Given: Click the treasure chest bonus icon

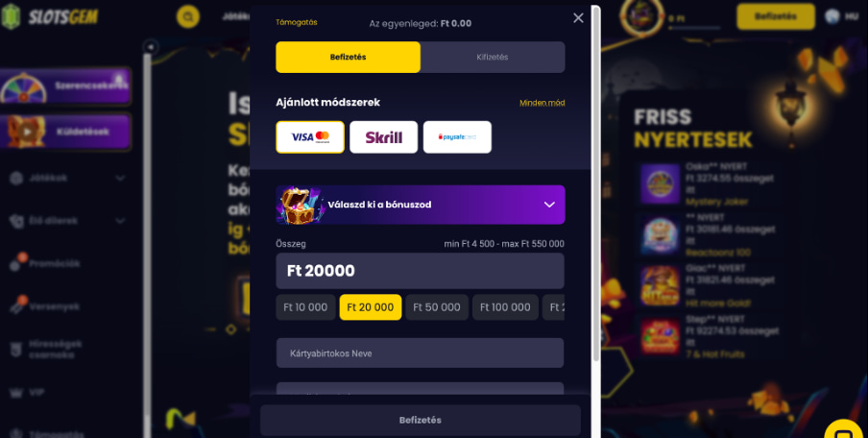Looking at the screenshot, I should (300, 205).
